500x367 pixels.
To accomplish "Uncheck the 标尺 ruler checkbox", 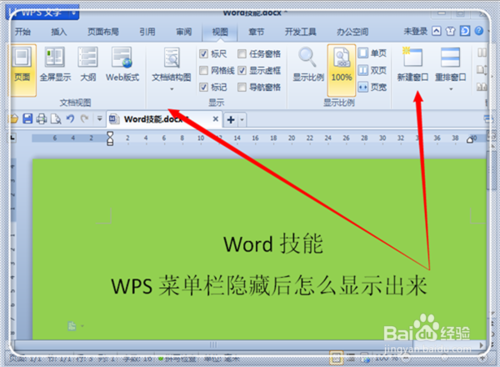I will 204,54.
